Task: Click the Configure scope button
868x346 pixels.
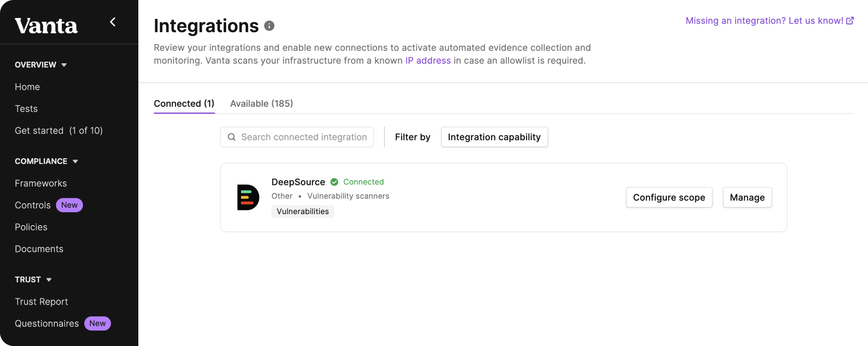Action: point(669,197)
